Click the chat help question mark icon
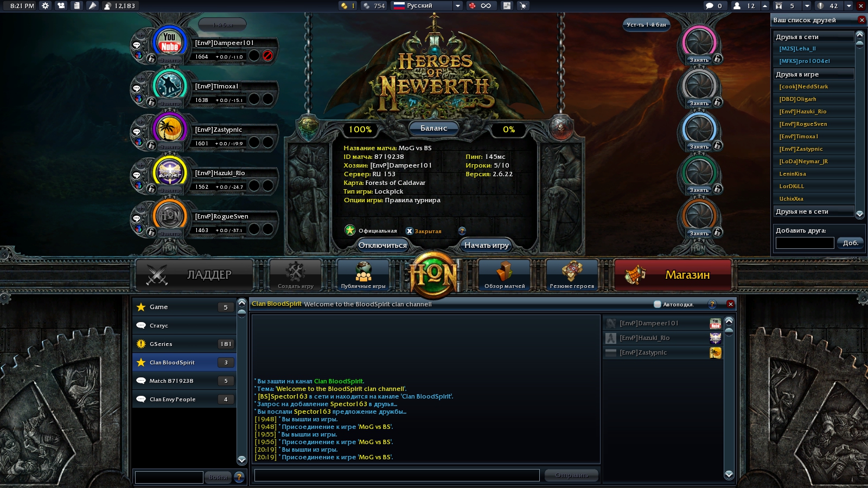Image resolution: width=868 pixels, height=488 pixels. (x=712, y=304)
